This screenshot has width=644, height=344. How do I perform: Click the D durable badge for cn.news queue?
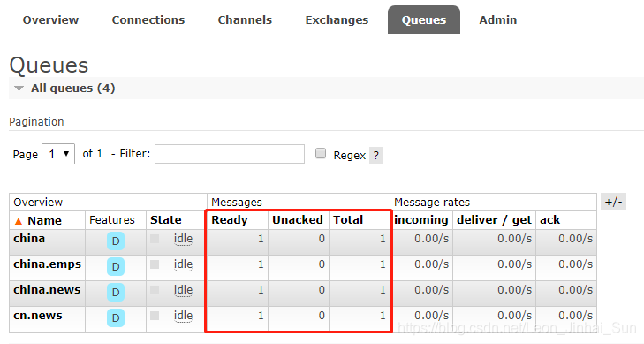coord(116,317)
